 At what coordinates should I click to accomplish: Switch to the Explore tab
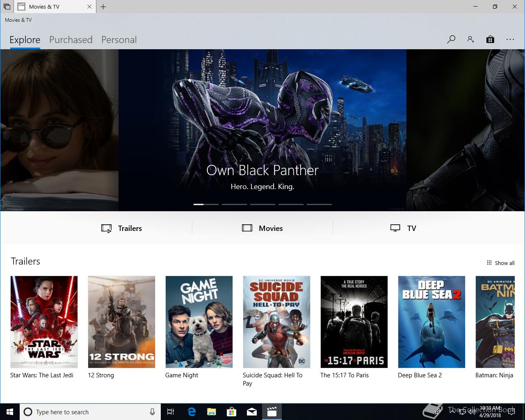[x=25, y=40]
